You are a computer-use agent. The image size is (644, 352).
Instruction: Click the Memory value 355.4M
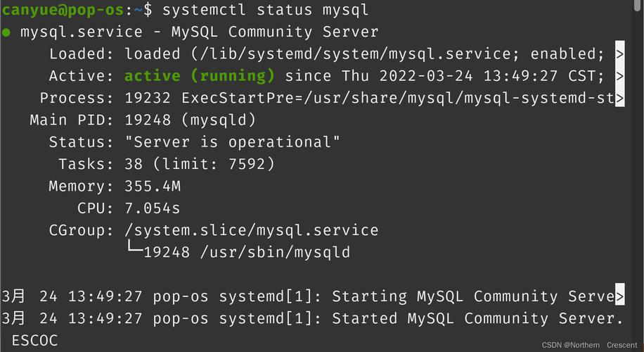pyautogui.click(x=153, y=187)
